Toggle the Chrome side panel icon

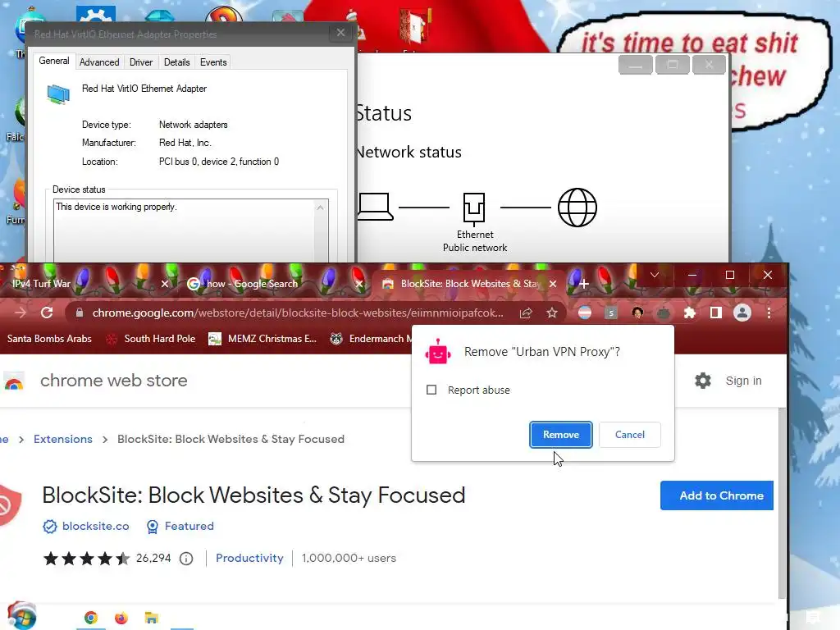pos(715,313)
